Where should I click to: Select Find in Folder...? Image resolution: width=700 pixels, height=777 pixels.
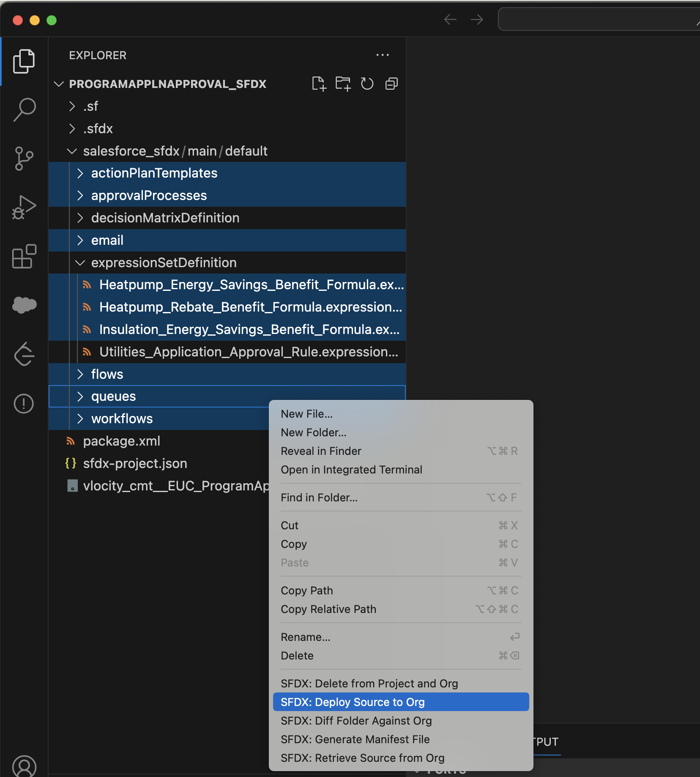pyautogui.click(x=401, y=498)
